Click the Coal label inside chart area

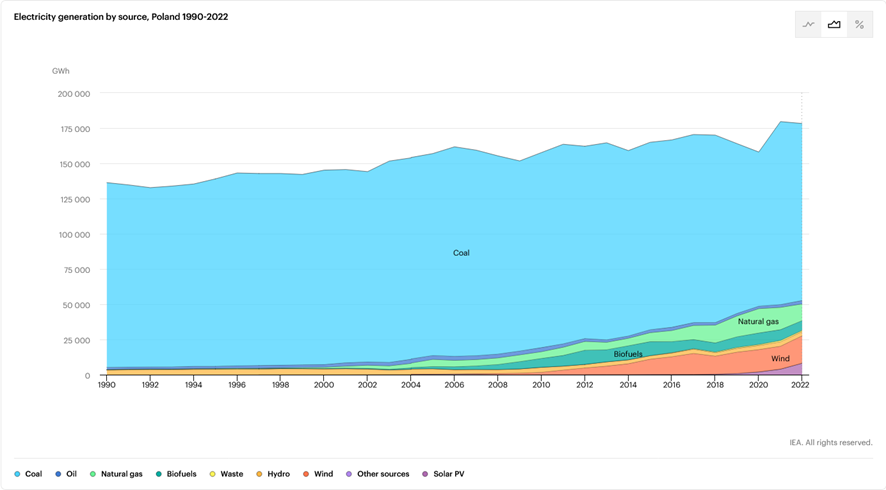point(461,253)
